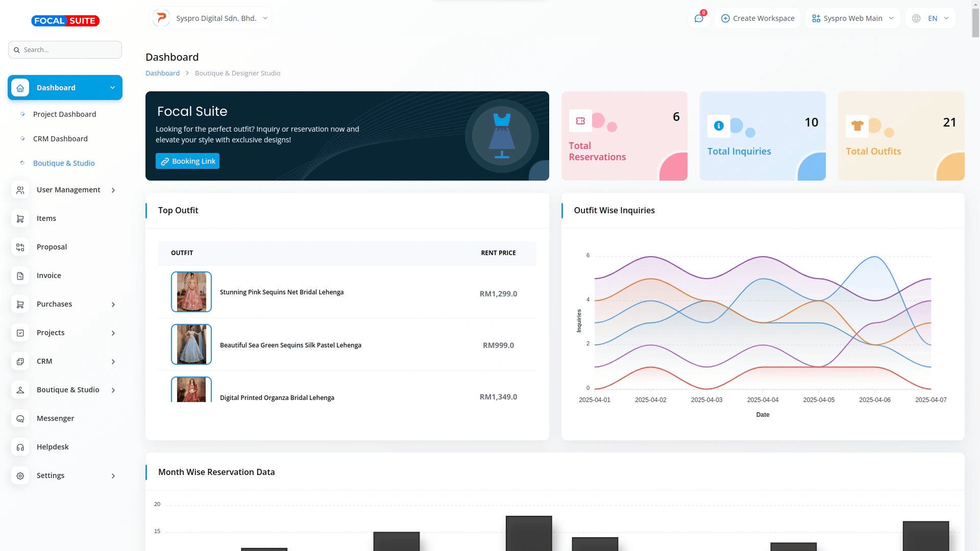This screenshot has height=551, width=980.
Task: Click the Total Reservations ticket icon
Action: coord(580,121)
